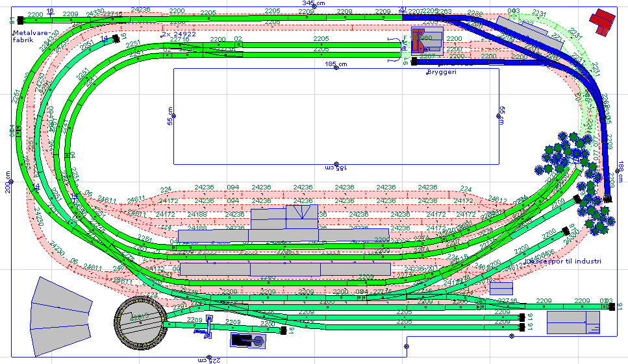Select the buffer stop ending the blue track

[x=608, y=199]
